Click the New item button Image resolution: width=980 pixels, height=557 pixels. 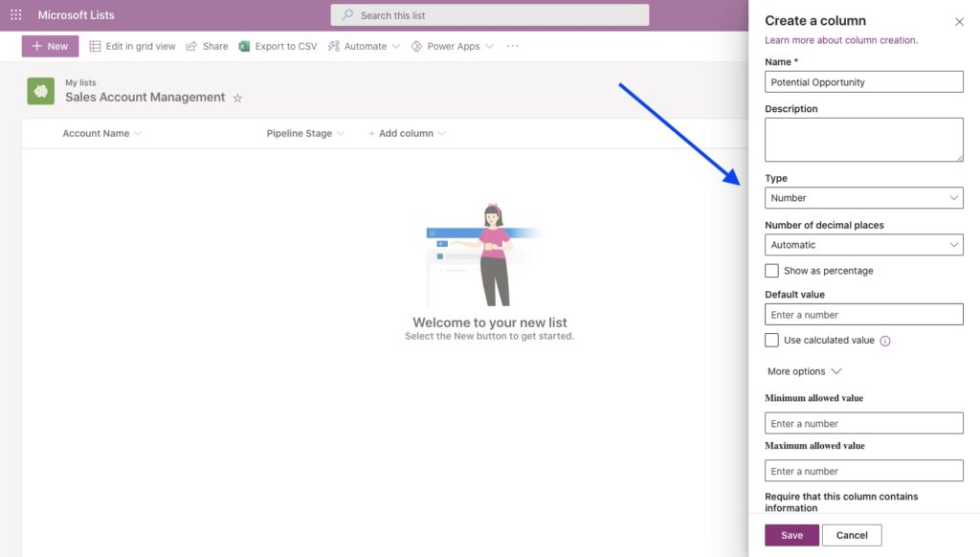pos(50,46)
